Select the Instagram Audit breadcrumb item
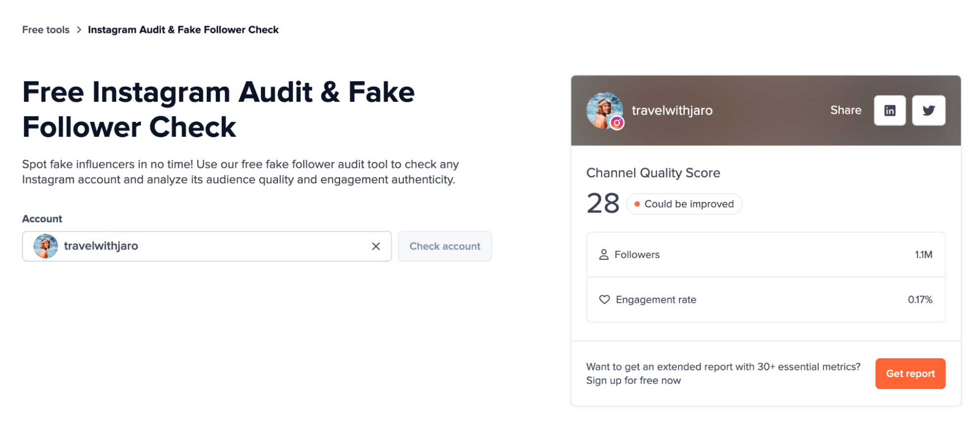980x444 pixels. 183,30
